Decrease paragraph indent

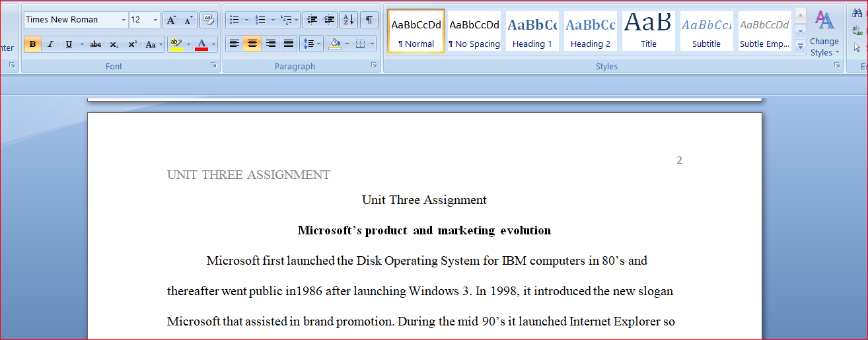312,20
